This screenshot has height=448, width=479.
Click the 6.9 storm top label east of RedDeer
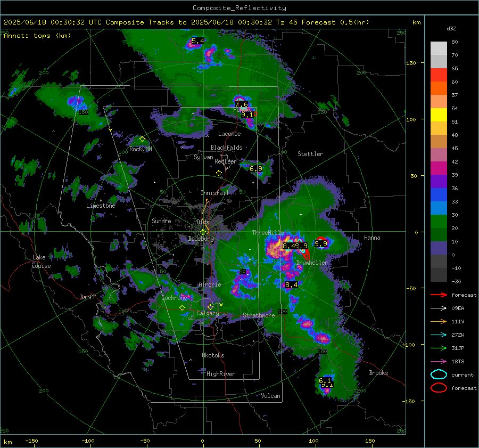(x=255, y=169)
